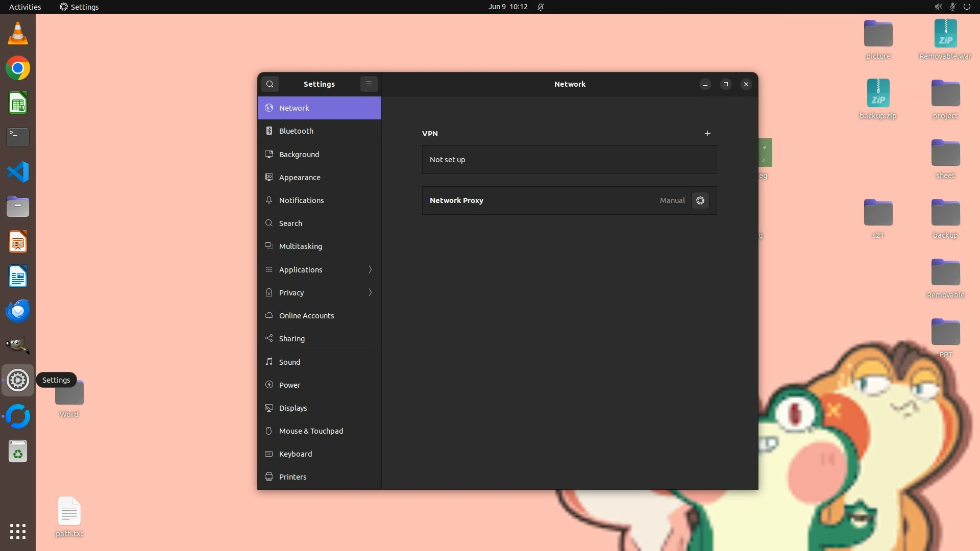
Task: Expand the Applications submenu chevron
Action: pyautogui.click(x=370, y=270)
